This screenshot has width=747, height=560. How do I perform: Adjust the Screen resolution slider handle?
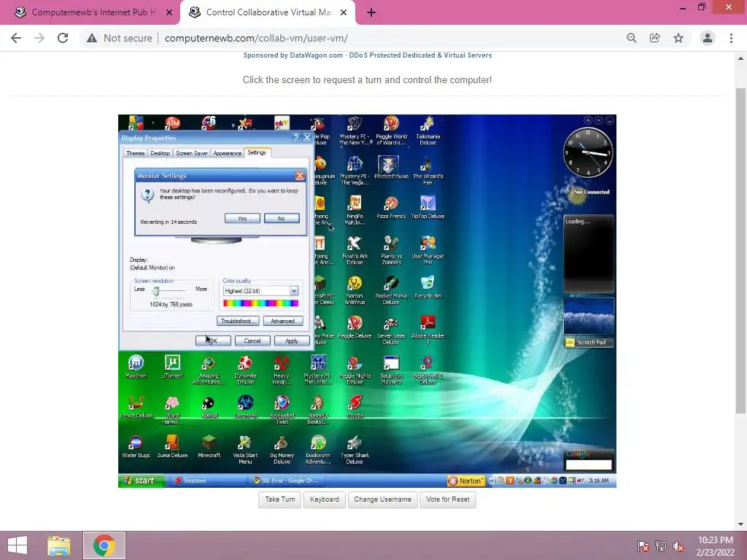point(156,291)
